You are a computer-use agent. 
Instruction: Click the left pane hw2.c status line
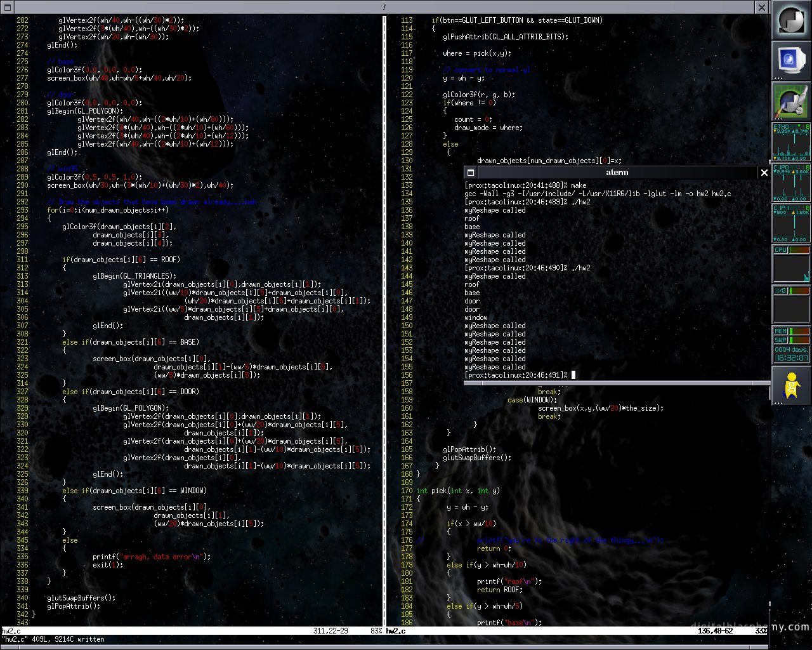192,631
